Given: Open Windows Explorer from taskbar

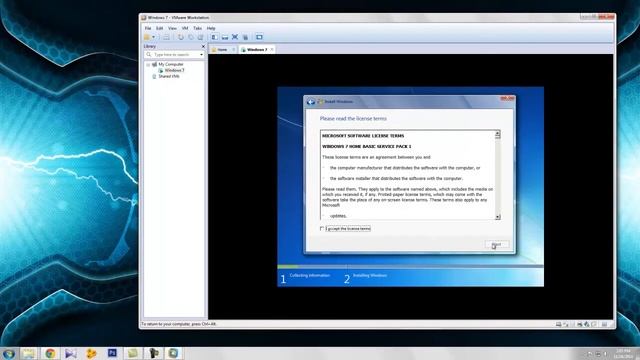Looking at the screenshot, I should 29,353.
